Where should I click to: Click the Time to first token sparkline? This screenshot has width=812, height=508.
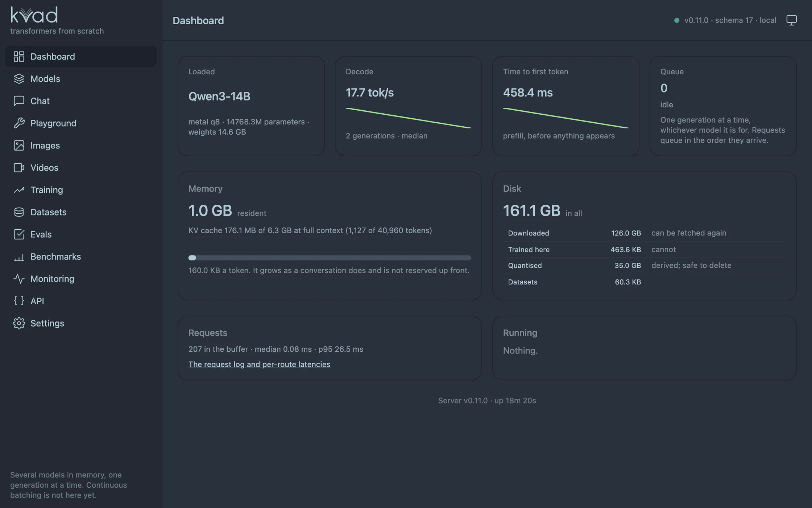click(565, 118)
